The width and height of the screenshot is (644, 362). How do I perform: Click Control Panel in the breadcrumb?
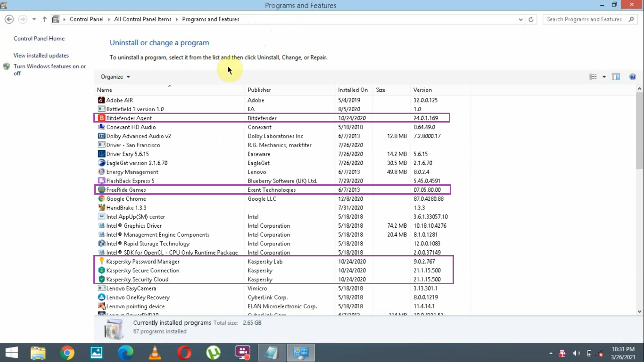coord(86,19)
